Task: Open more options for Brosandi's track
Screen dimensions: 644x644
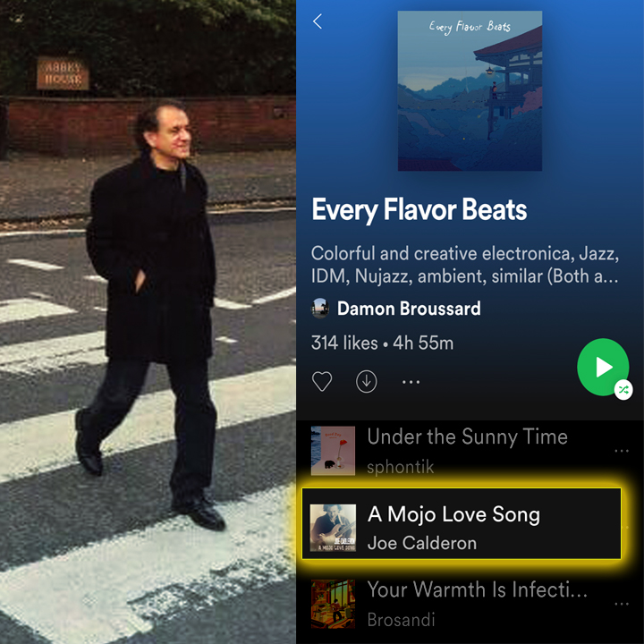Action: point(622,604)
